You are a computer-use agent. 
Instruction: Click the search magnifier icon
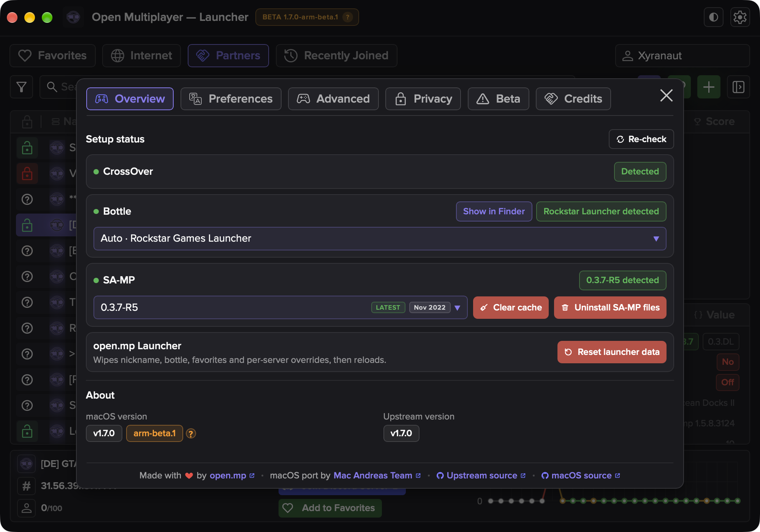click(52, 87)
